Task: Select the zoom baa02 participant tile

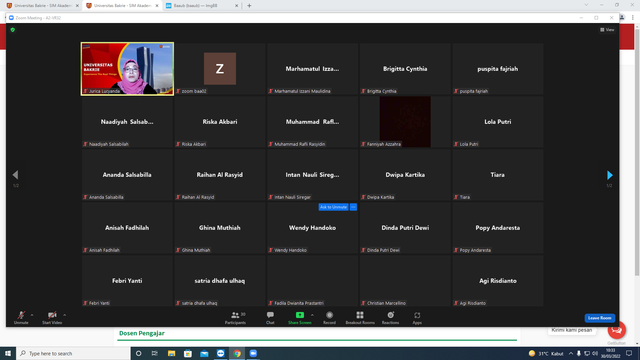Action: tap(220, 69)
